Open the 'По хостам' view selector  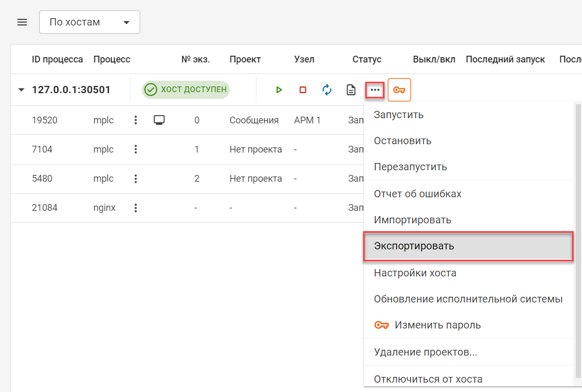[x=89, y=22]
